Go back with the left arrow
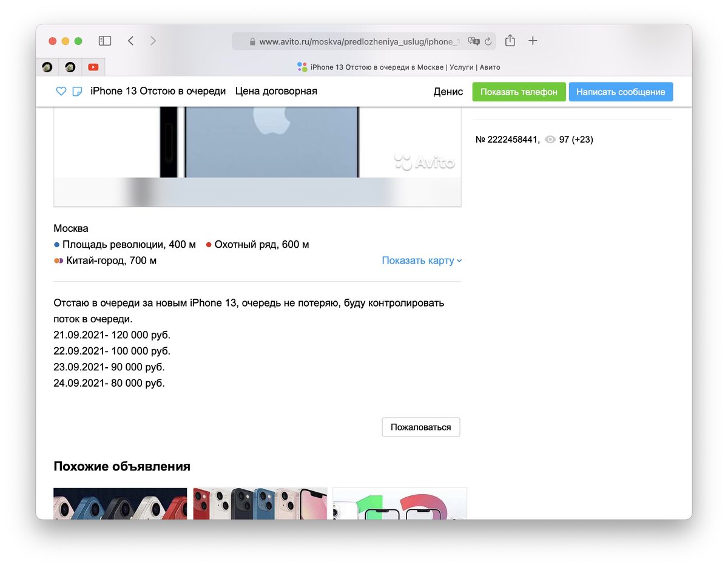728x567 pixels. (130, 41)
